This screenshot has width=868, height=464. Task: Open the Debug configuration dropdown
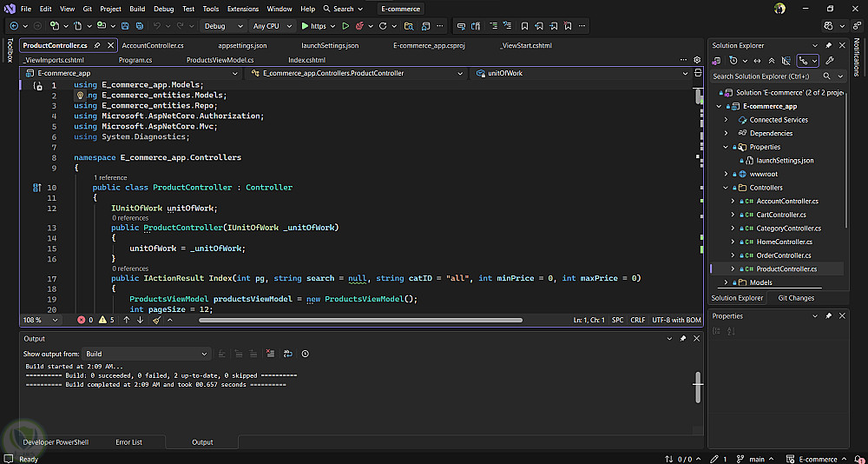click(x=223, y=26)
